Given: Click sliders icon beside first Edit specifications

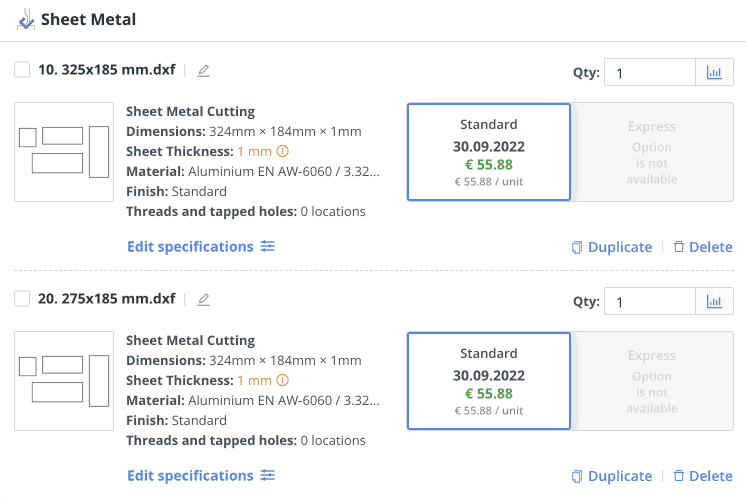Looking at the screenshot, I should tap(267, 247).
